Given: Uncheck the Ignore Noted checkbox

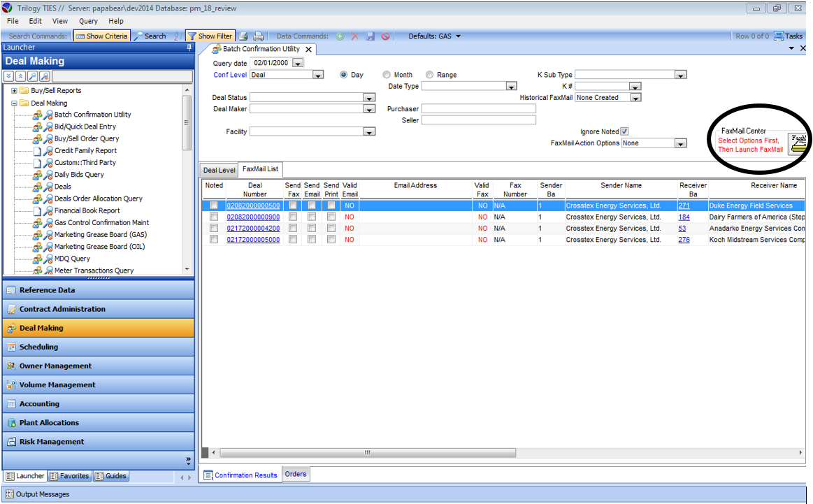Looking at the screenshot, I should (x=624, y=131).
